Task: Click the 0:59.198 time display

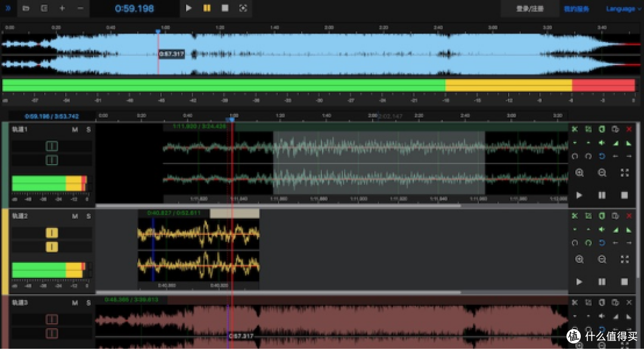Action: [x=134, y=8]
